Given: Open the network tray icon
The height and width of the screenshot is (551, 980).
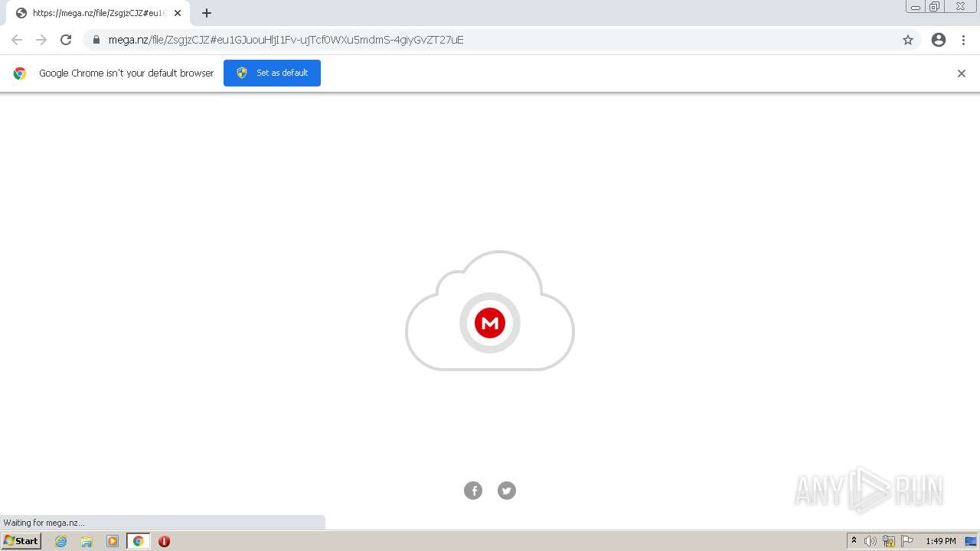Looking at the screenshot, I should tap(889, 541).
